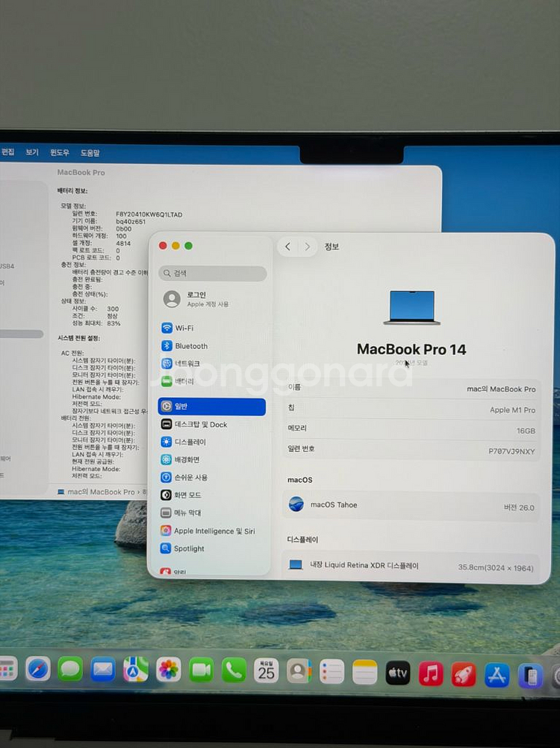Image resolution: width=560 pixels, height=748 pixels.
Task: Click the serial number P707VJ9NXY
Action: [511, 451]
